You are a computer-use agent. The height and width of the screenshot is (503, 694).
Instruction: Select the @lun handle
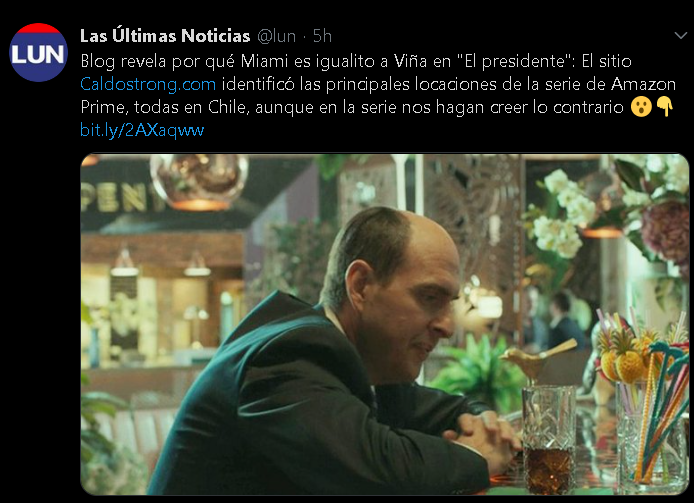(277, 36)
